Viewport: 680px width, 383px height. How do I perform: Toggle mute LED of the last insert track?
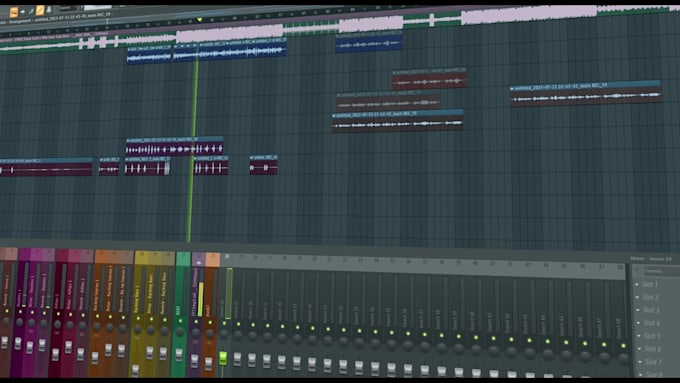(x=624, y=346)
